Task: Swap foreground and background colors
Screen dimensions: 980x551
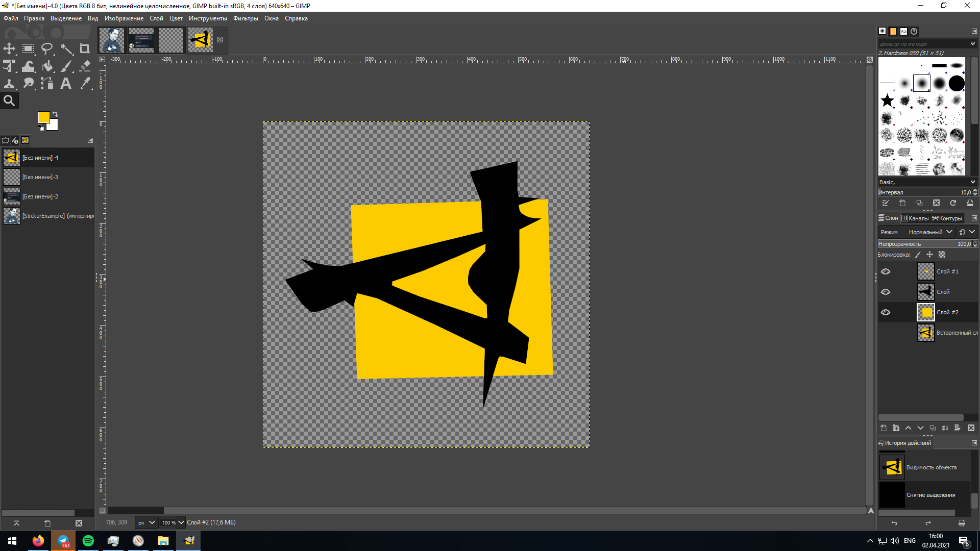Action: click(55, 114)
